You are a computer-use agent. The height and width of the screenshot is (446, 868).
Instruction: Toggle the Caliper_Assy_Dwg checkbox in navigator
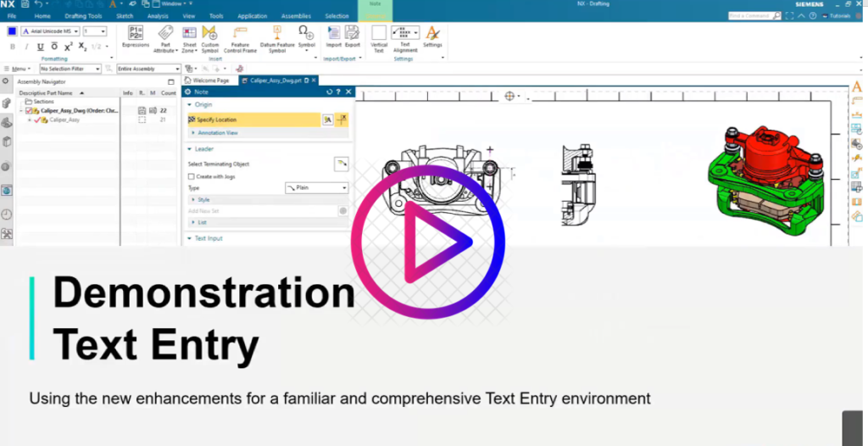point(30,110)
